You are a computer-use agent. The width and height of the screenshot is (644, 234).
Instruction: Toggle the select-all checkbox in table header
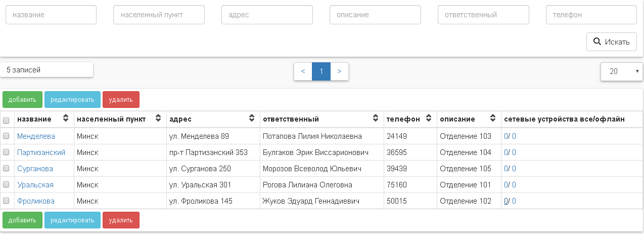7,121
